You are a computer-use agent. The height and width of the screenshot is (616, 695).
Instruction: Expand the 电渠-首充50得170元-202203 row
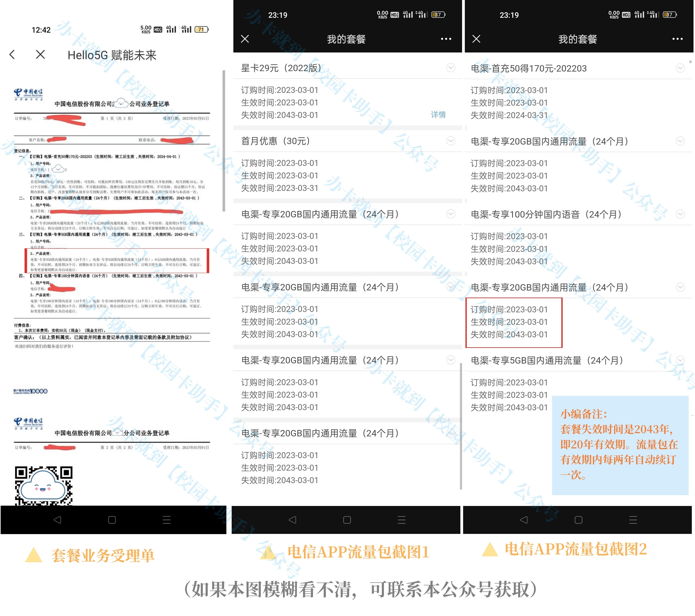coord(680,68)
